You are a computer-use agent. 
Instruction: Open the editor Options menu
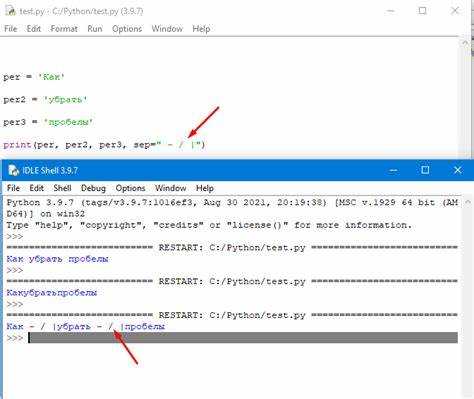pos(127,29)
